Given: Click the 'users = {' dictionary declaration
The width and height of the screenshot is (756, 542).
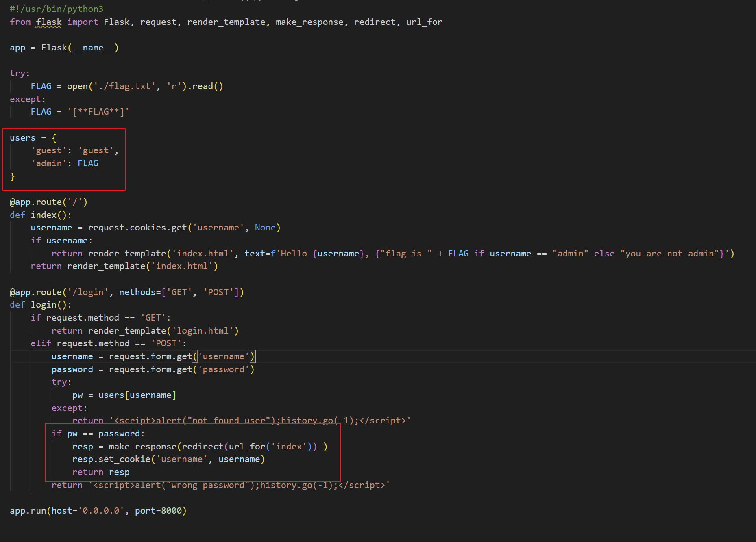Looking at the screenshot, I should point(33,138).
